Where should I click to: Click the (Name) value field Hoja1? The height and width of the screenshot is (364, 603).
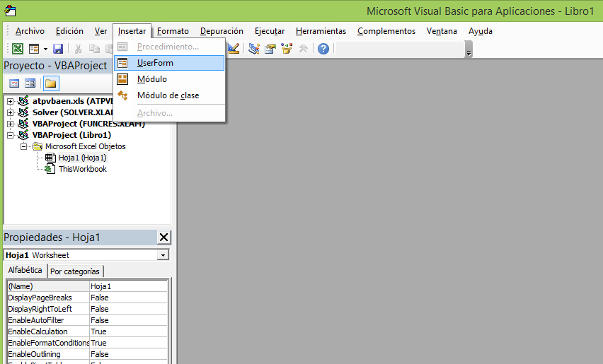[x=128, y=286]
